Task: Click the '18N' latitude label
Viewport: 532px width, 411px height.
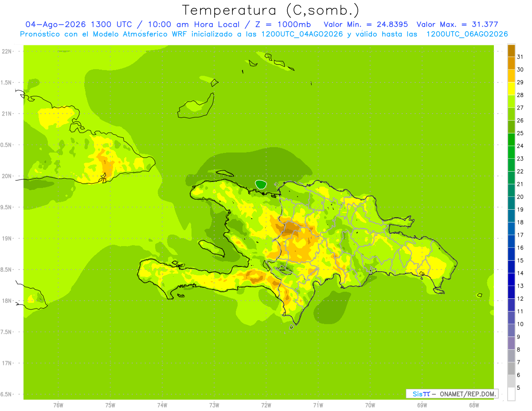Action: click(x=7, y=301)
